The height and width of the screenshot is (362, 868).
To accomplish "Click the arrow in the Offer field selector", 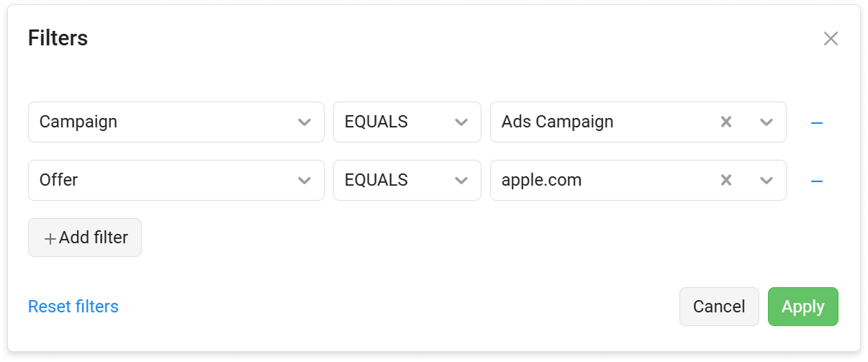I will coord(304,181).
